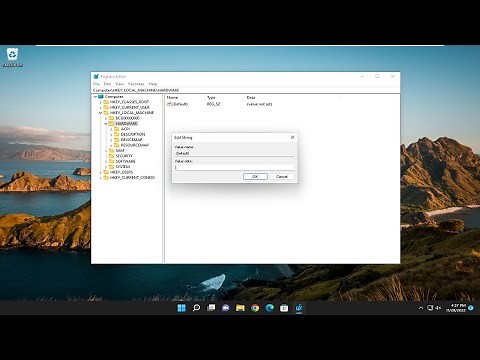This screenshot has width=480, height=360.
Task: Select the HKEY_USERS key label
Action: [121, 172]
